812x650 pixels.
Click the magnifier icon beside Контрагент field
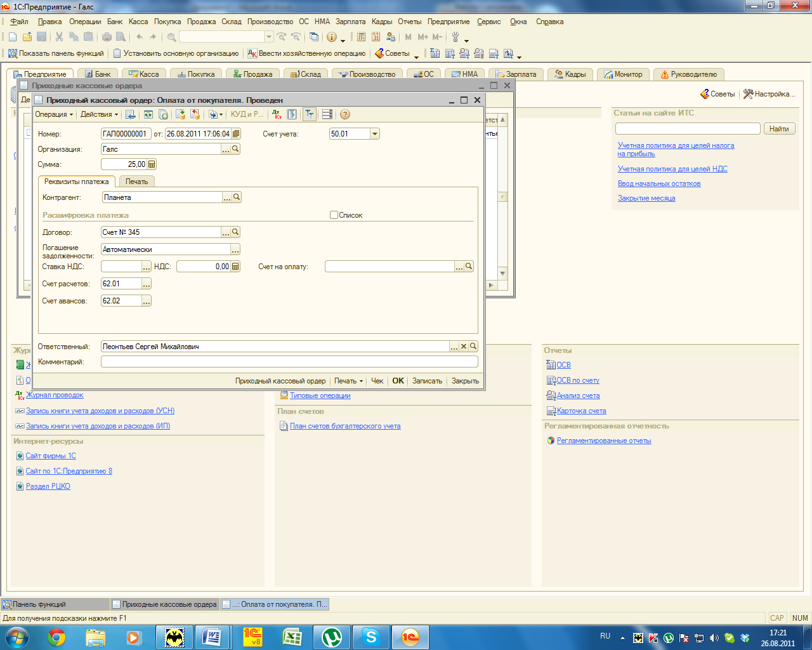click(x=237, y=197)
